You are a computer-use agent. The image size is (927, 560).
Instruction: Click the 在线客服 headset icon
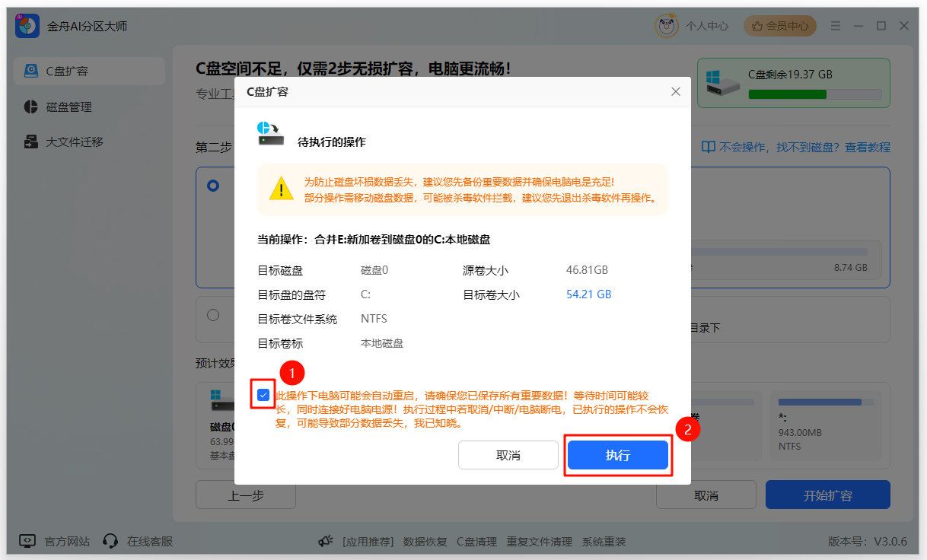click(110, 541)
